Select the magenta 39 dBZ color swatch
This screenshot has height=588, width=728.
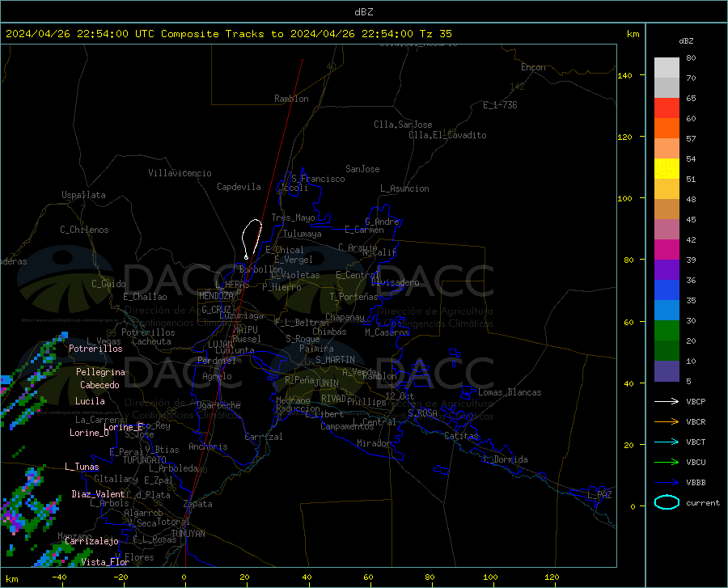[667, 250]
